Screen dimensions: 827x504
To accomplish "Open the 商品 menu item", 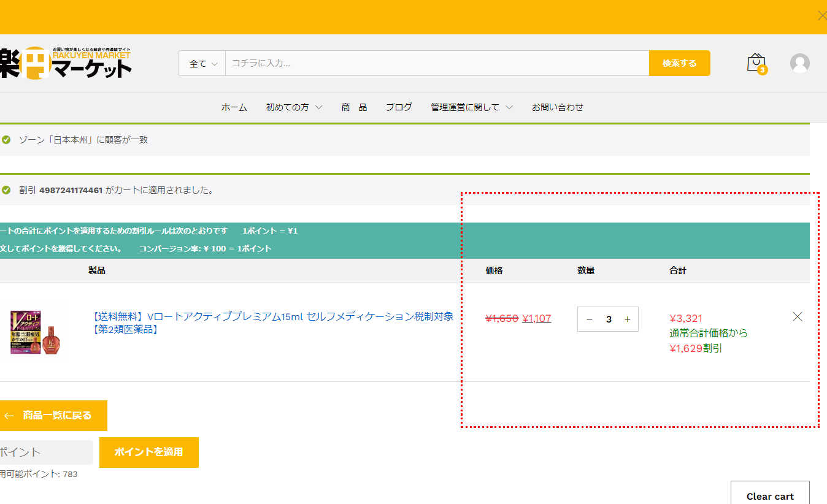I will pos(354,107).
